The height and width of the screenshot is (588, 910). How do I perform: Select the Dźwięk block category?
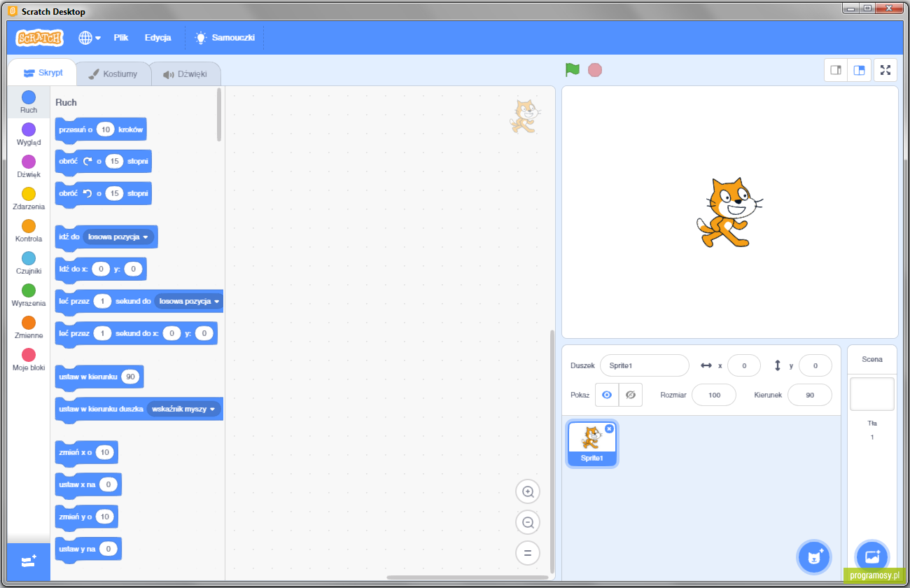click(29, 167)
